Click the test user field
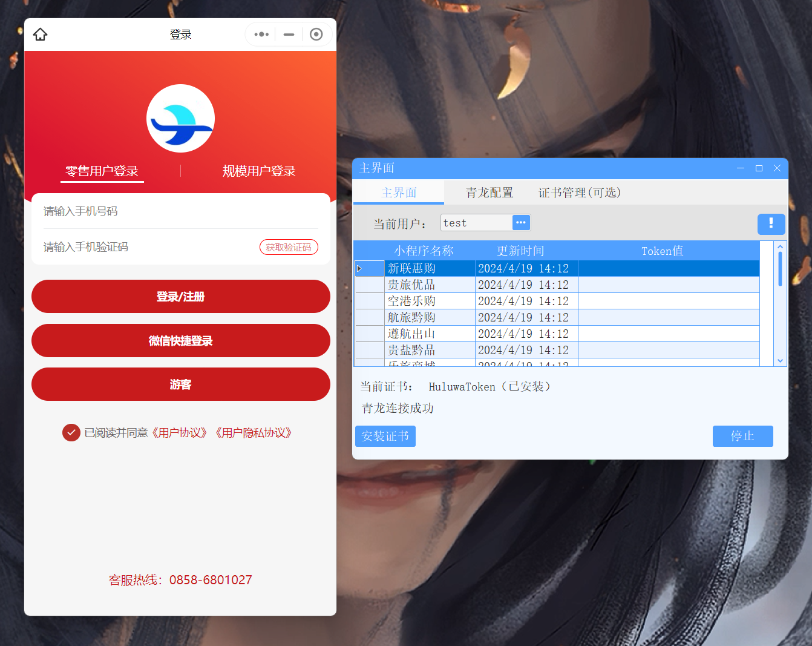The image size is (812, 646). pyautogui.click(x=476, y=223)
